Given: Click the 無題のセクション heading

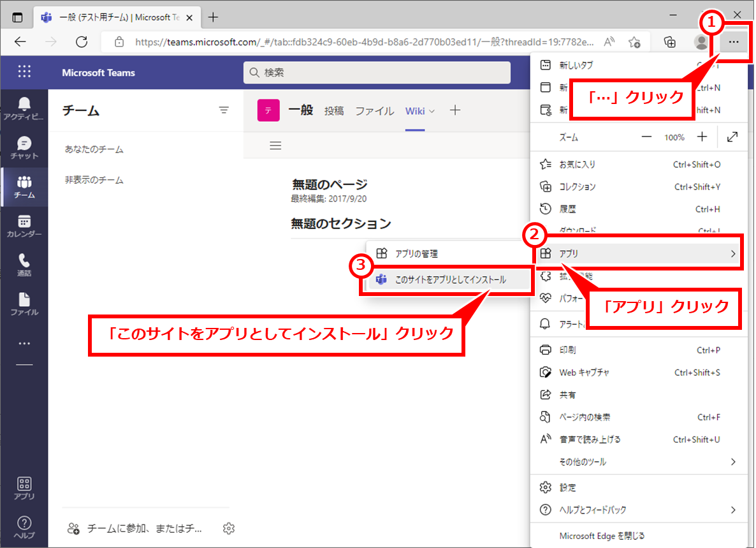Looking at the screenshot, I should point(341,223).
